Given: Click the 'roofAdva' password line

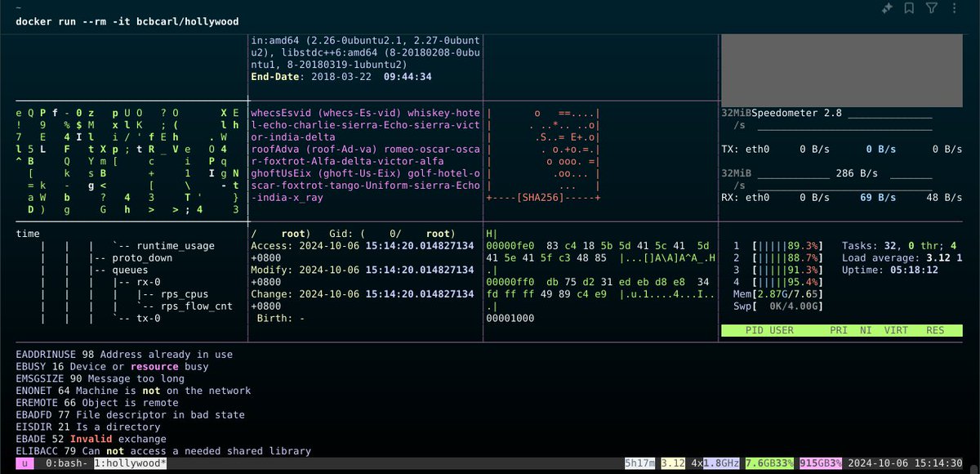Looking at the screenshot, I should (x=366, y=149).
